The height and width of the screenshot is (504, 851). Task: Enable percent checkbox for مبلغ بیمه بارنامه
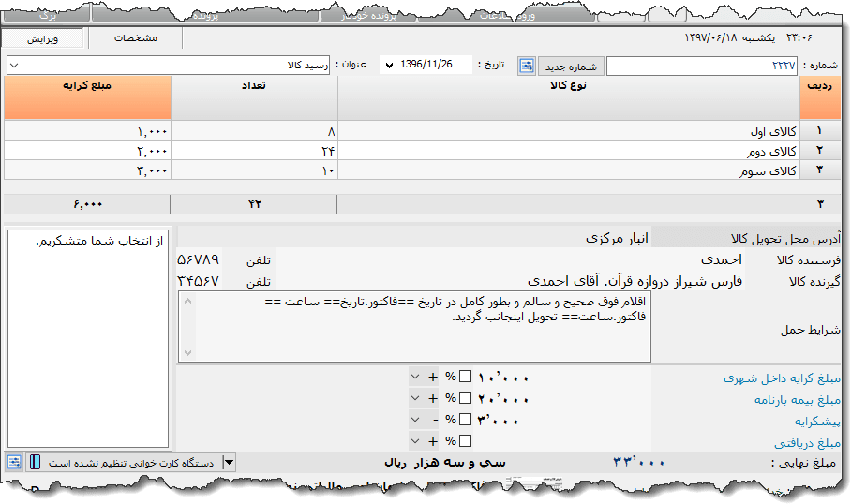coord(465,398)
